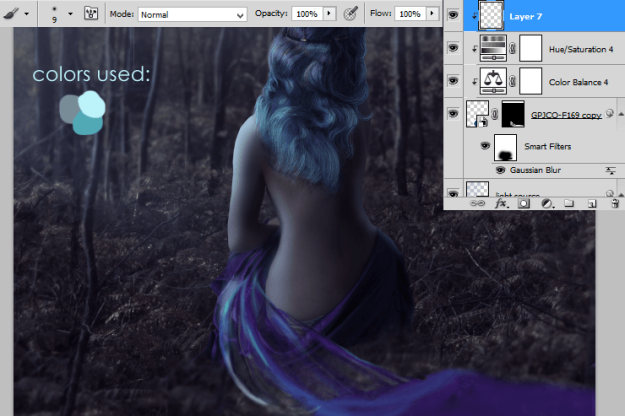625x416 pixels.
Task: Open Gaussian Blur blending options icon
Action: (x=610, y=171)
